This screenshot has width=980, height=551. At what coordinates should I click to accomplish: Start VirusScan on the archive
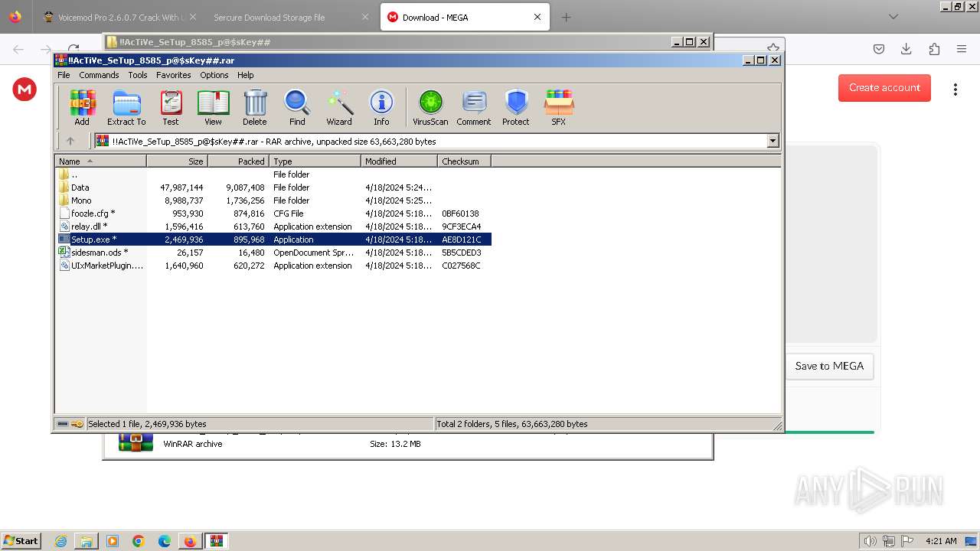(x=430, y=107)
